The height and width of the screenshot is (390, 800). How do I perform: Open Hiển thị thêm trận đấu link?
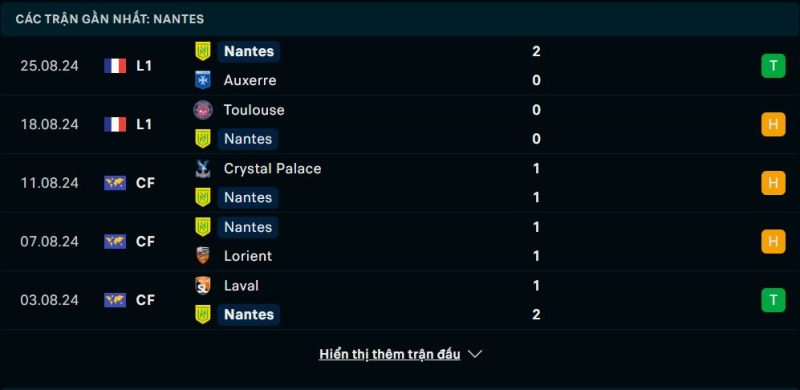(x=390, y=354)
